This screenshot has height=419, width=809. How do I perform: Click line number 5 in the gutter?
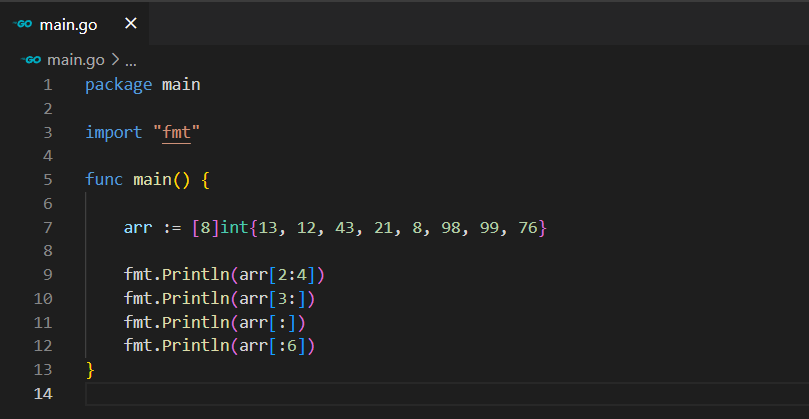(x=47, y=180)
